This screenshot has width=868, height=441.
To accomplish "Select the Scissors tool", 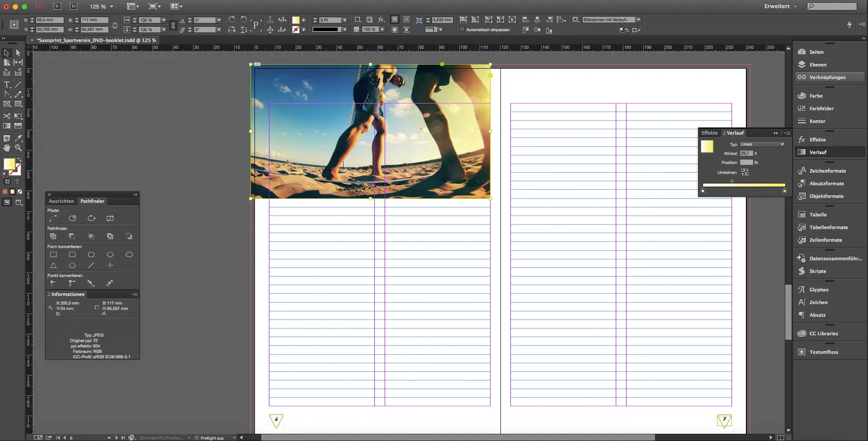I will click(x=7, y=116).
